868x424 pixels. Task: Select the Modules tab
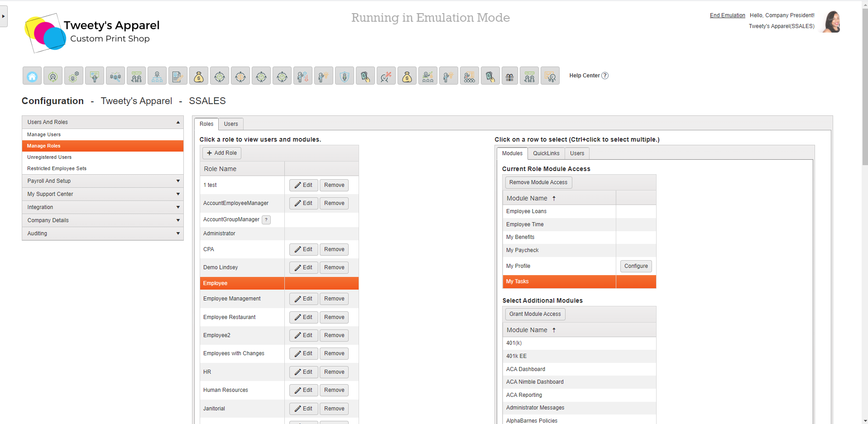512,153
